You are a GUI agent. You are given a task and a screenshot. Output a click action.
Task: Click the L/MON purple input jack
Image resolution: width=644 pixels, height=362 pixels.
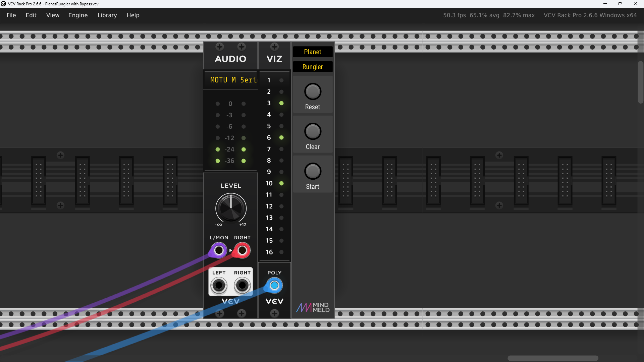[219, 250]
